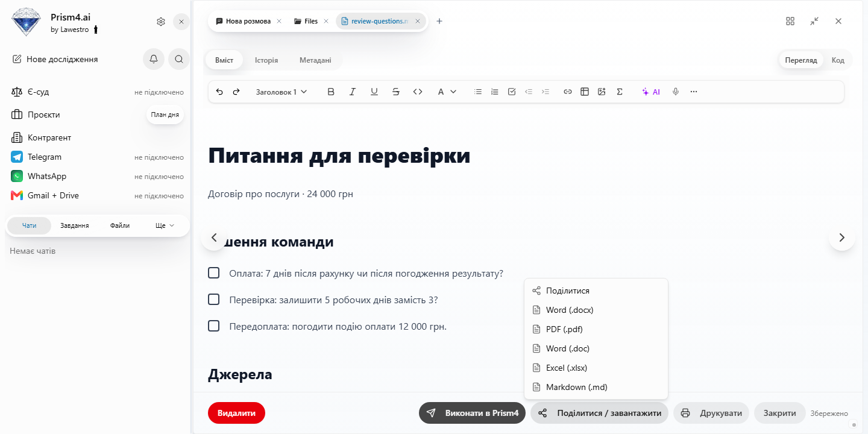Switch to the Метадані tab
868x434 pixels.
pyautogui.click(x=315, y=60)
